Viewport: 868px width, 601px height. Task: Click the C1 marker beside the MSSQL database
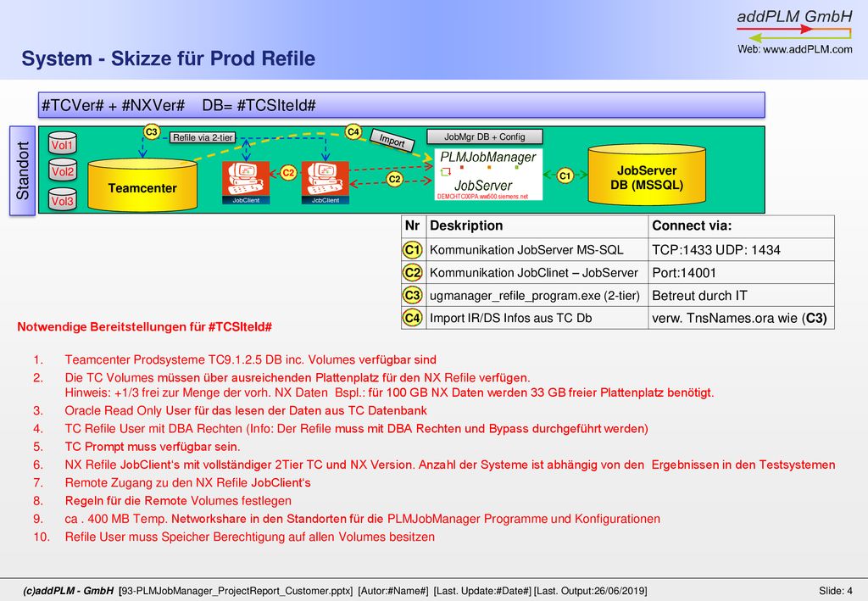pos(565,176)
